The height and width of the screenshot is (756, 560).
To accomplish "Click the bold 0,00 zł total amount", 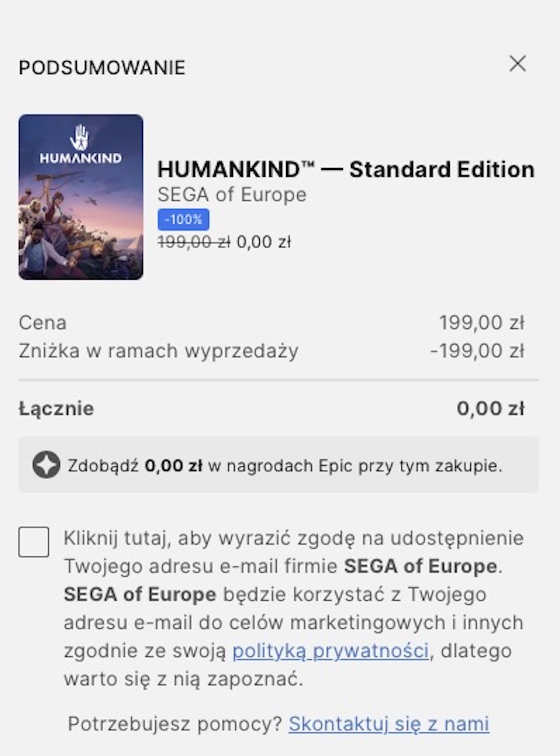I will coord(491,408).
